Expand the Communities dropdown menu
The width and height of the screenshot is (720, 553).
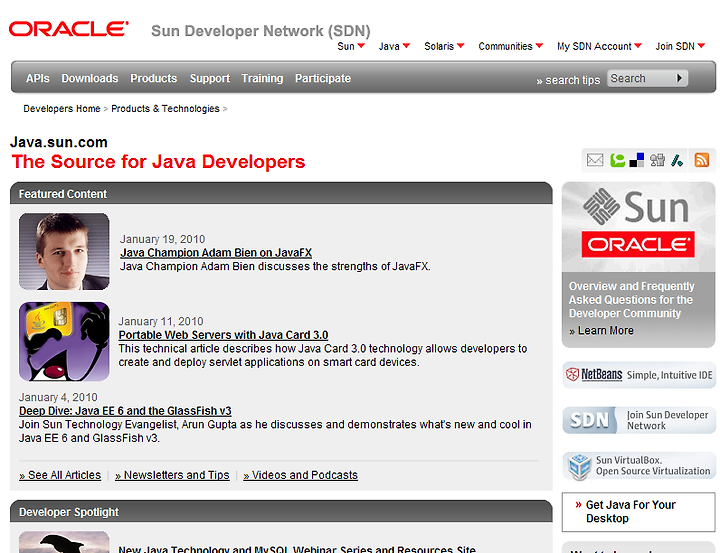(511, 46)
